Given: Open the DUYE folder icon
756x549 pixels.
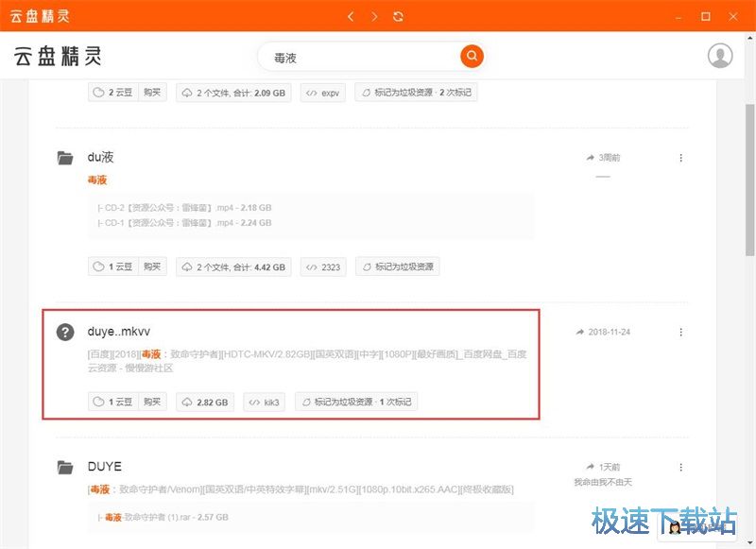Looking at the screenshot, I should click(64, 467).
